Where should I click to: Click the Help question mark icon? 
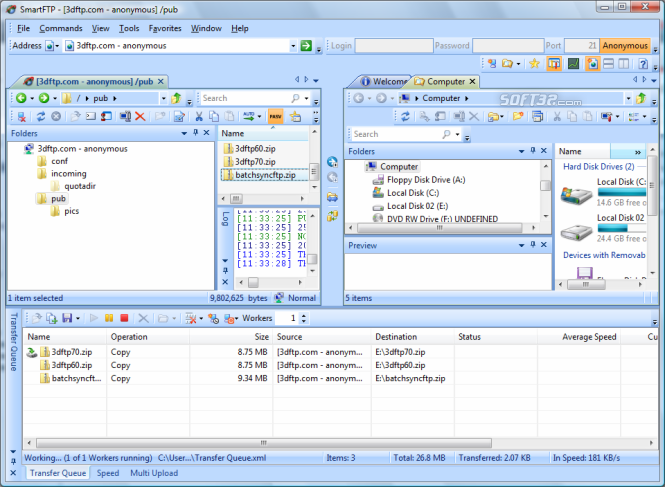tap(643, 64)
